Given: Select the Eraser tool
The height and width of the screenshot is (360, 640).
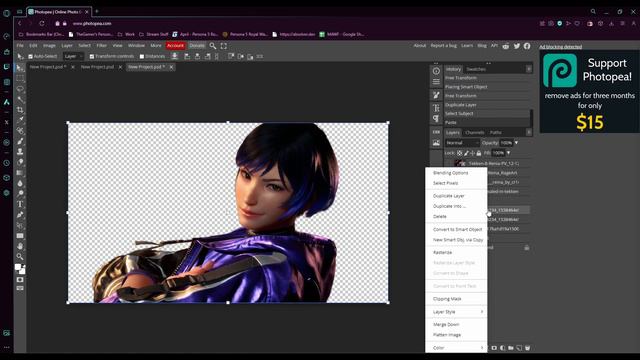Looking at the screenshot, I should (20, 162).
